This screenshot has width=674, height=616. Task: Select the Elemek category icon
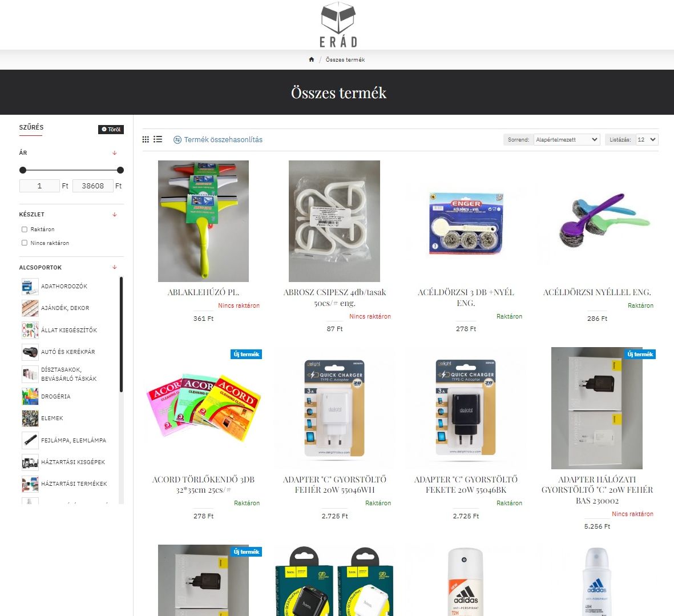30,418
